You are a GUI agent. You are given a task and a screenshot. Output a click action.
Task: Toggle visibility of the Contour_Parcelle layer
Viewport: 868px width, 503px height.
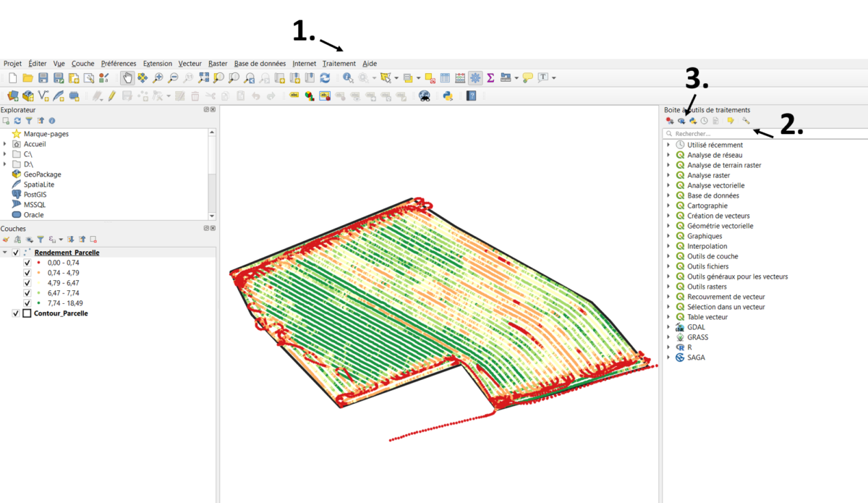point(16,313)
